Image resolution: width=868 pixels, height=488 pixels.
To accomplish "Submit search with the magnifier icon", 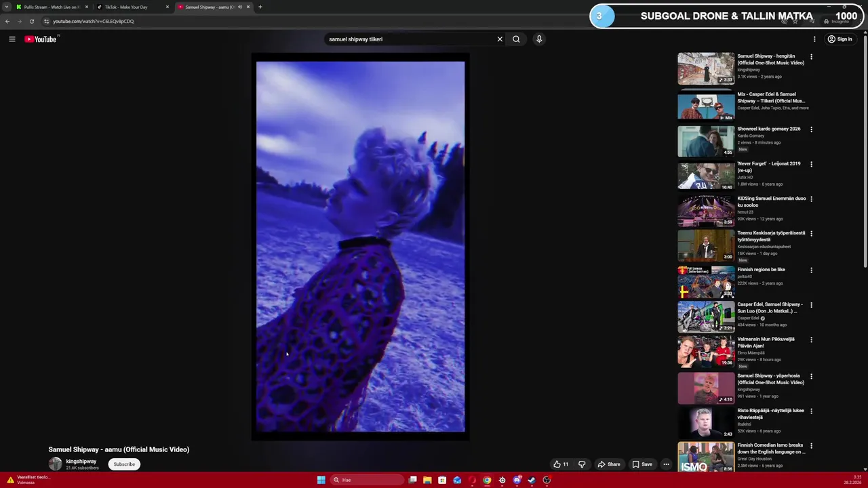I will pos(516,39).
